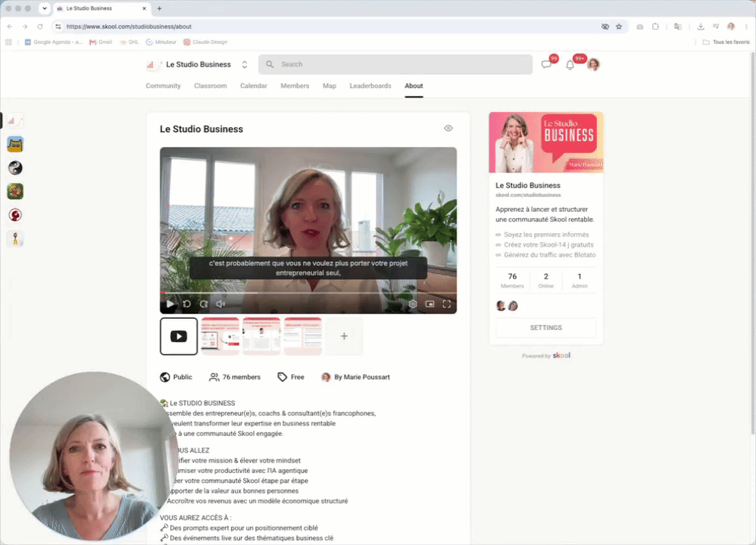
Task: Click the second member avatar in the sidebar card
Action: pos(513,306)
